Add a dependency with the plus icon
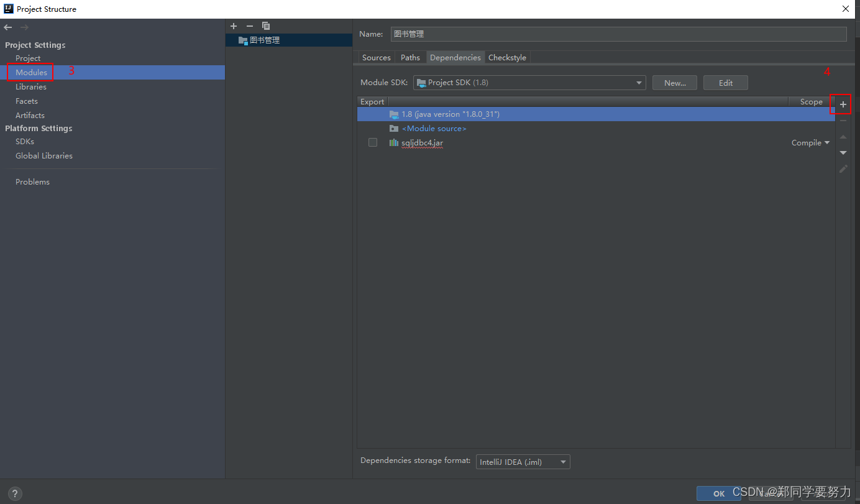 [x=843, y=104]
